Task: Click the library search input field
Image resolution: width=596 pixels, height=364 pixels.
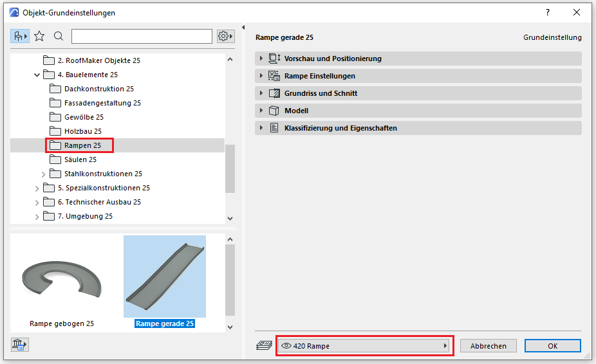Action: coord(142,36)
